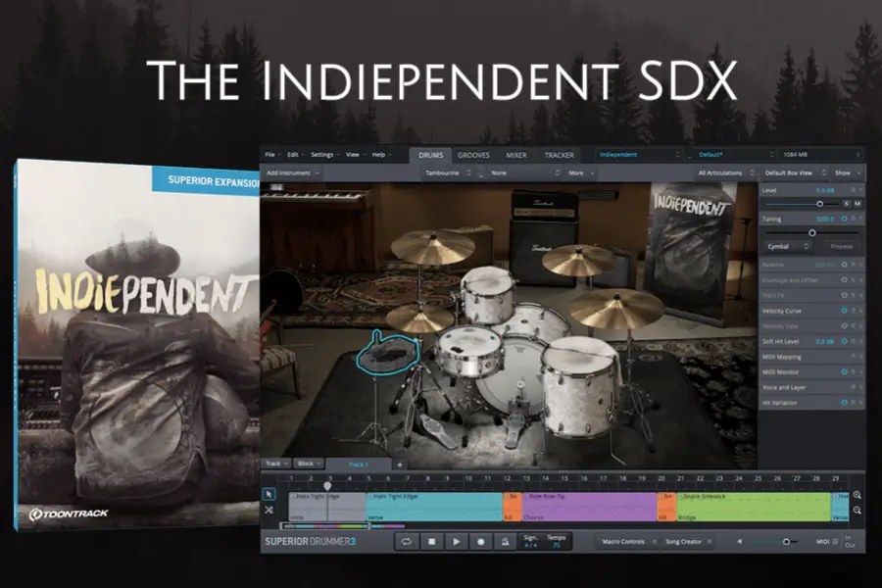Adjust the master volume slider
Screen dimensions: 882x588
pyautogui.click(x=786, y=541)
